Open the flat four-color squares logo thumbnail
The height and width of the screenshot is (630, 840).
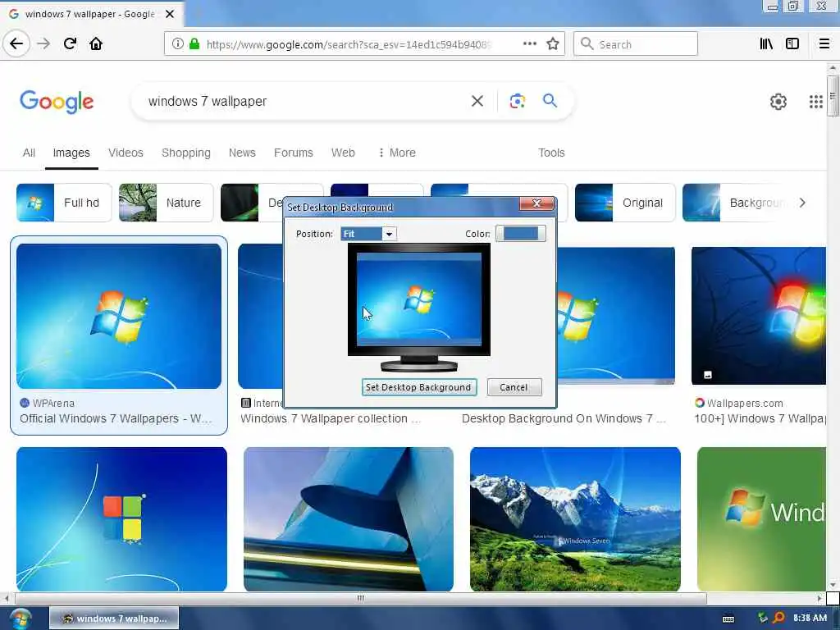(121, 519)
